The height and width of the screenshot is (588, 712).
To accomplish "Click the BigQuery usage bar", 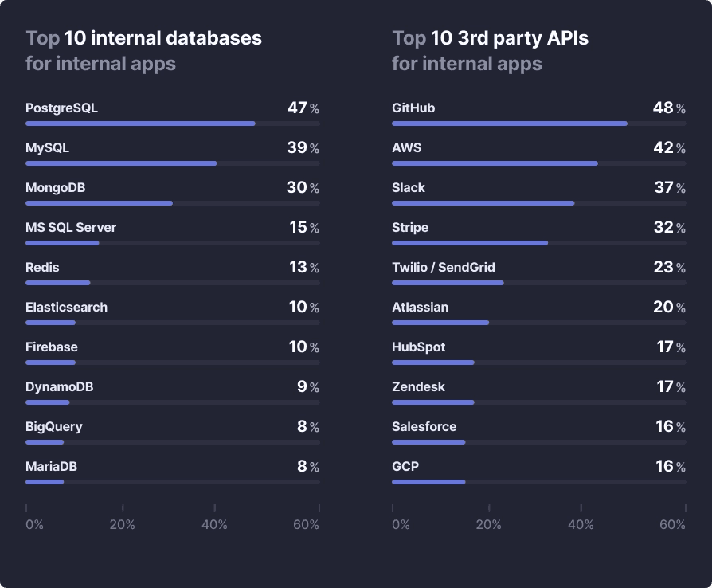I will 45,442.
